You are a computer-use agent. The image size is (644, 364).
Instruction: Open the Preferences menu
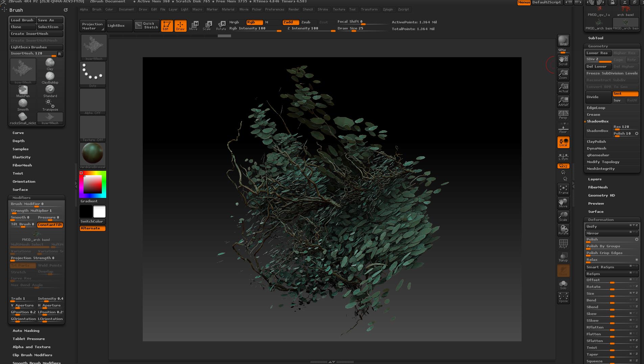pyautogui.click(x=275, y=9)
